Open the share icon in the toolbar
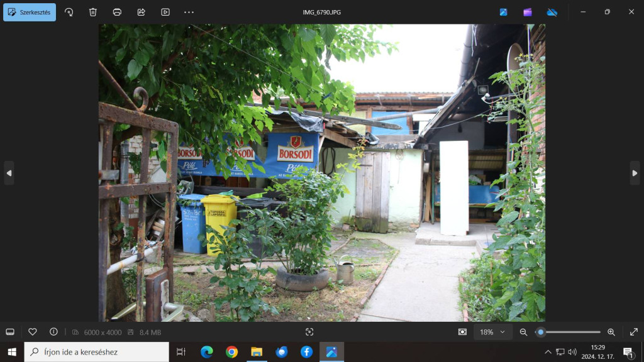This screenshot has width=644, height=362. coord(141,12)
